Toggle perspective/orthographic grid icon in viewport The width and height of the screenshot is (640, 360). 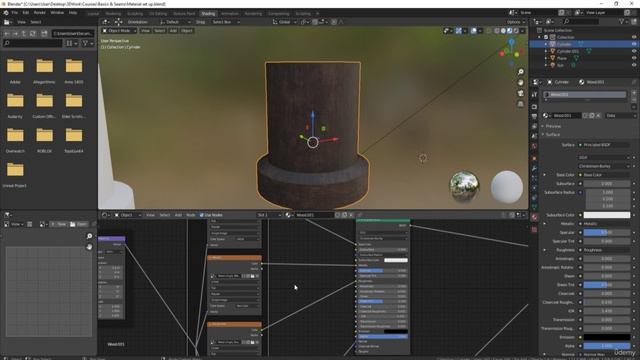click(521, 104)
